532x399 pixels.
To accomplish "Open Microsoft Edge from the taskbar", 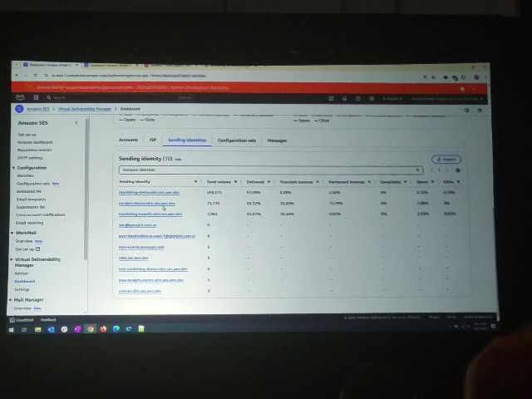I will (x=116, y=329).
